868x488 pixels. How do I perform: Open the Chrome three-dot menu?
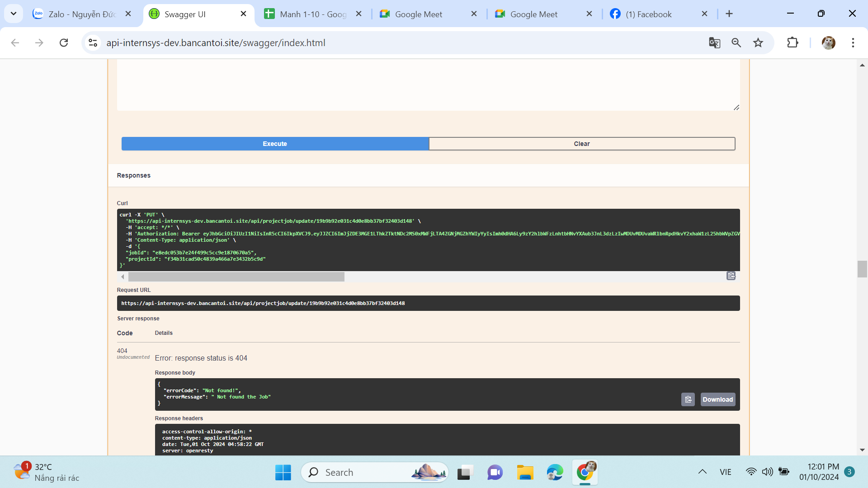point(853,43)
